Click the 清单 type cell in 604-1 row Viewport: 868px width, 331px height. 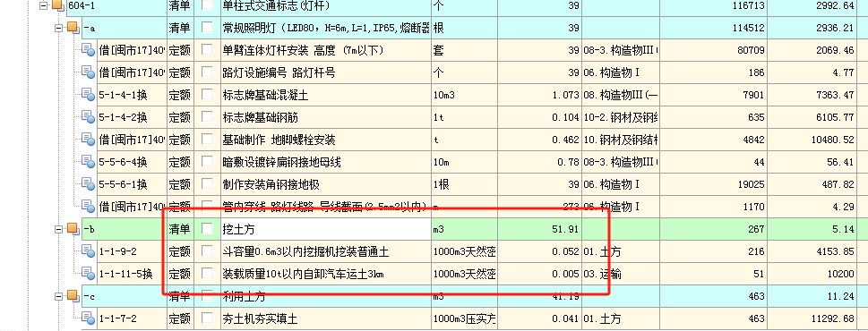click(x=180, y=5)
